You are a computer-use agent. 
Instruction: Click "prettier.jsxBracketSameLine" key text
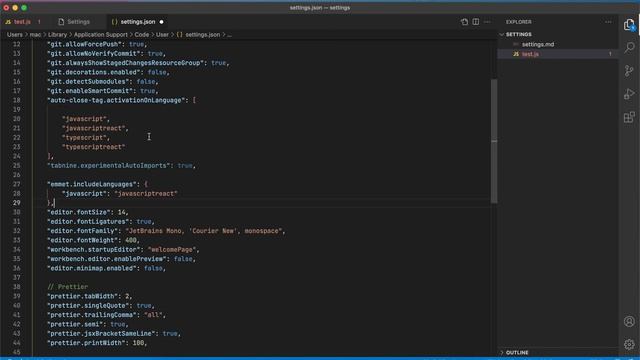click(102, 333)
